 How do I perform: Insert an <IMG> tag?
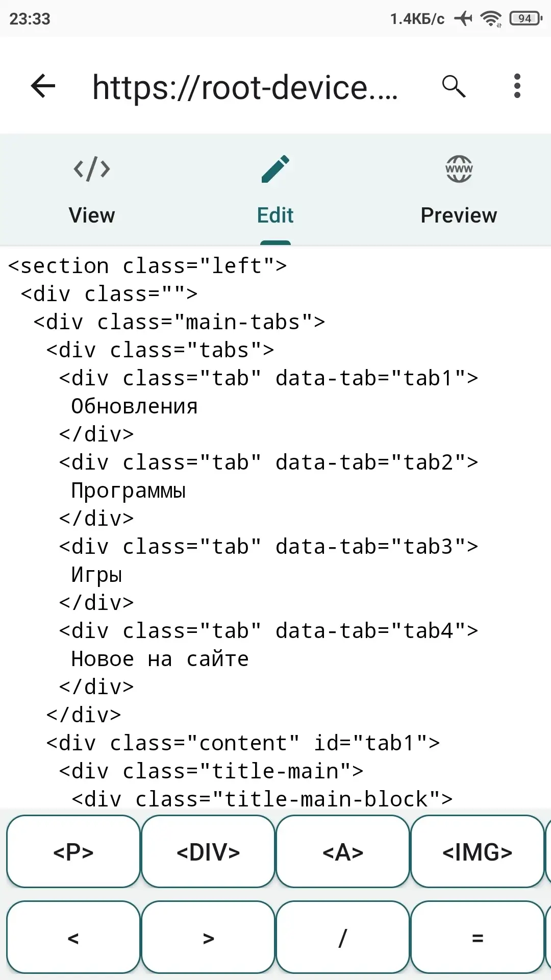click(478, 851)
